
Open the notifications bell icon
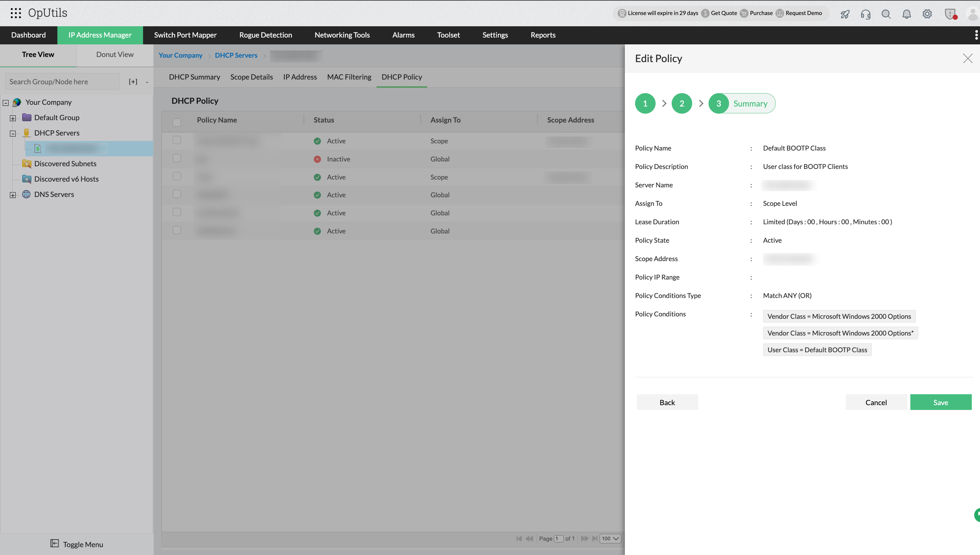tap(906, 14)
